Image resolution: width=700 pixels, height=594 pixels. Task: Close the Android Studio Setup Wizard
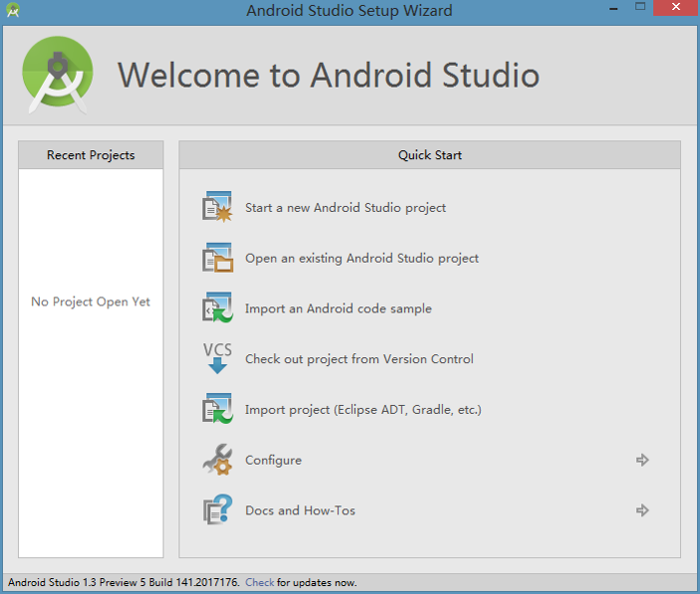point(676,8)
